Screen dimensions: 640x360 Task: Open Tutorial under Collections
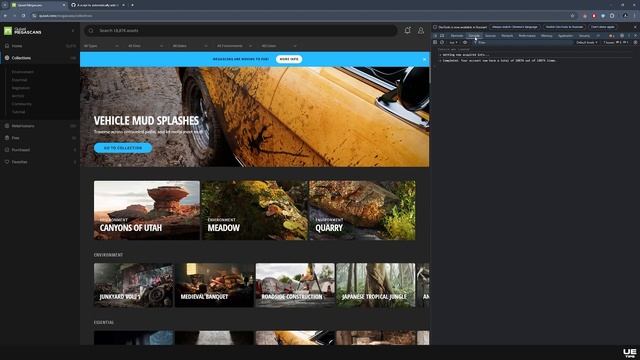click(x=18, y=112)
